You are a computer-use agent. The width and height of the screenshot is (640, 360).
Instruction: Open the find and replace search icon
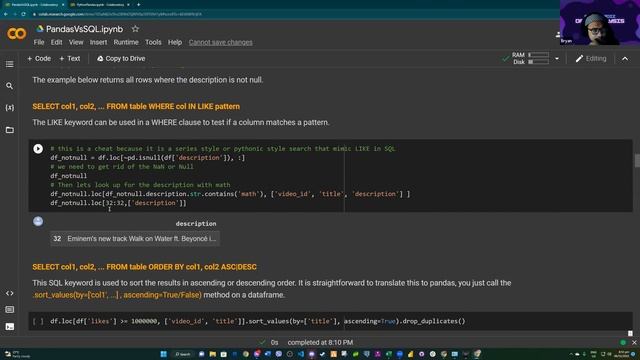[x=9, y=86]
